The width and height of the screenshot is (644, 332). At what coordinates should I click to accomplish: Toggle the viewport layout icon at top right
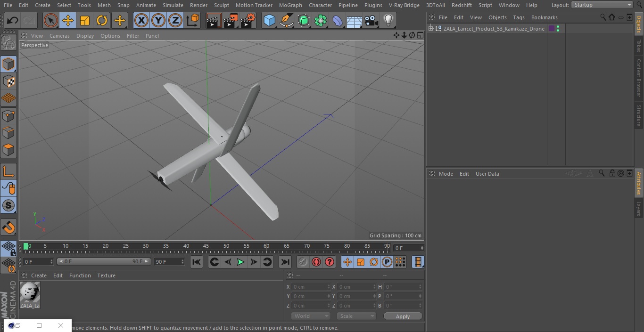[x=420, y=35]
